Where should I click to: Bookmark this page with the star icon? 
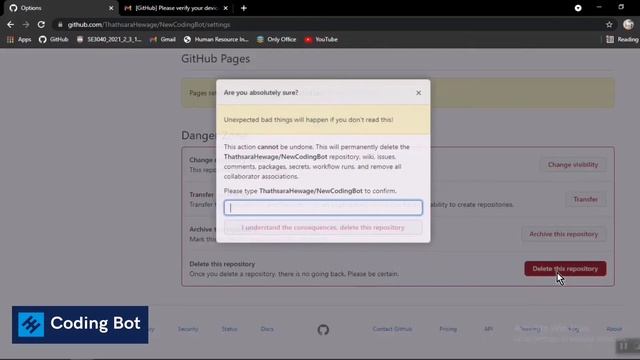609,24
